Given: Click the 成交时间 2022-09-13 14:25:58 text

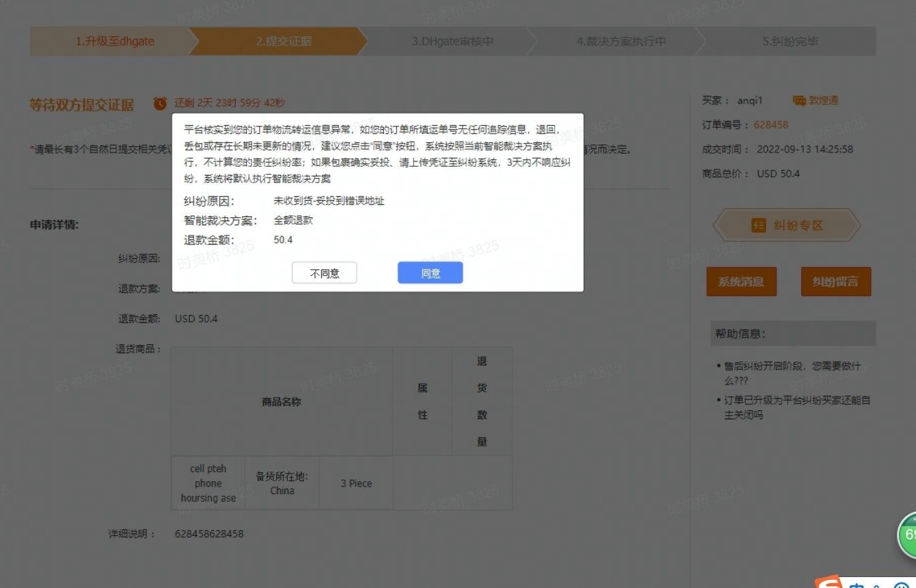Looking at the screenshot, I should coord(778,149).
